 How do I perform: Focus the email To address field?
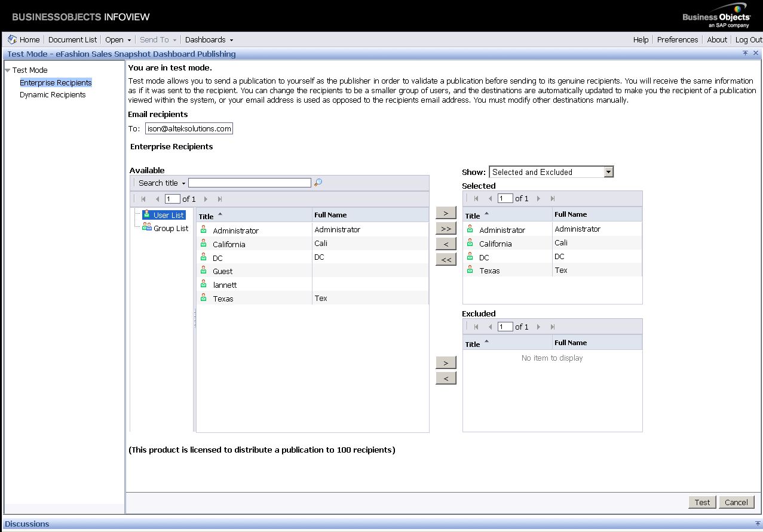(189, 128)
